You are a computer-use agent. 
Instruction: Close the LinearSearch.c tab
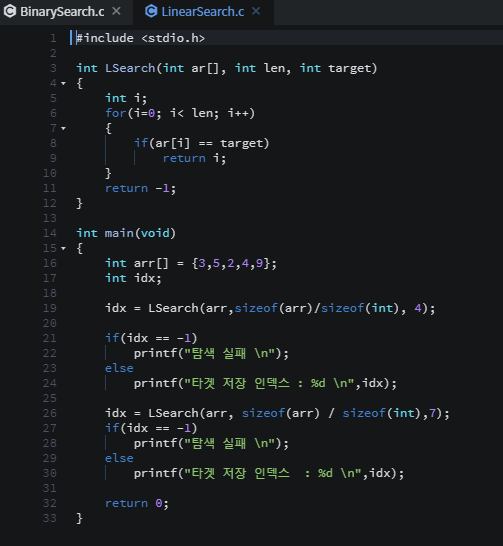256,11
